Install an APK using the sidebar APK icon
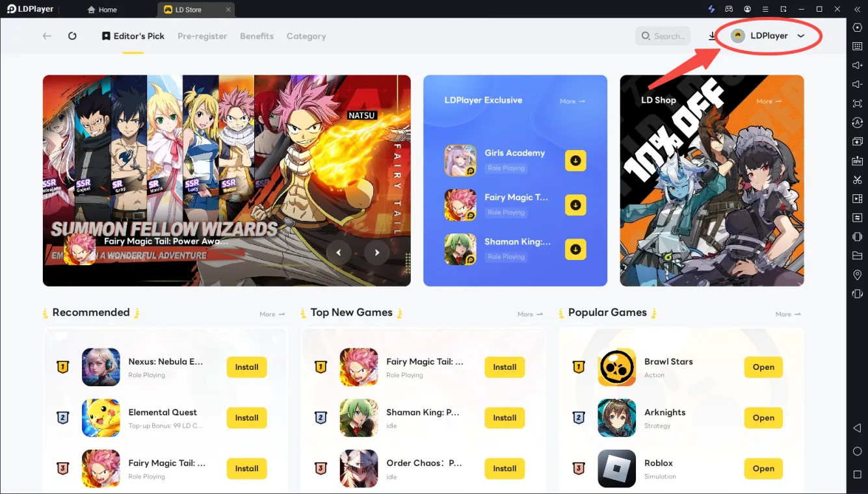 pyautogui.click(x=857, y=161)
